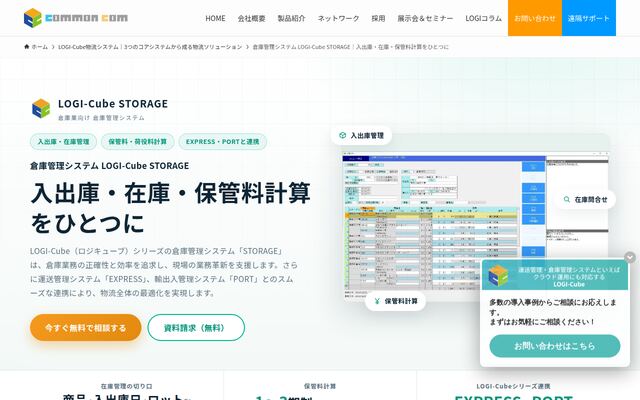Click the 在庫問合せ magnifier icon
This screenshot has height=400, width=640.
point(567,200)
